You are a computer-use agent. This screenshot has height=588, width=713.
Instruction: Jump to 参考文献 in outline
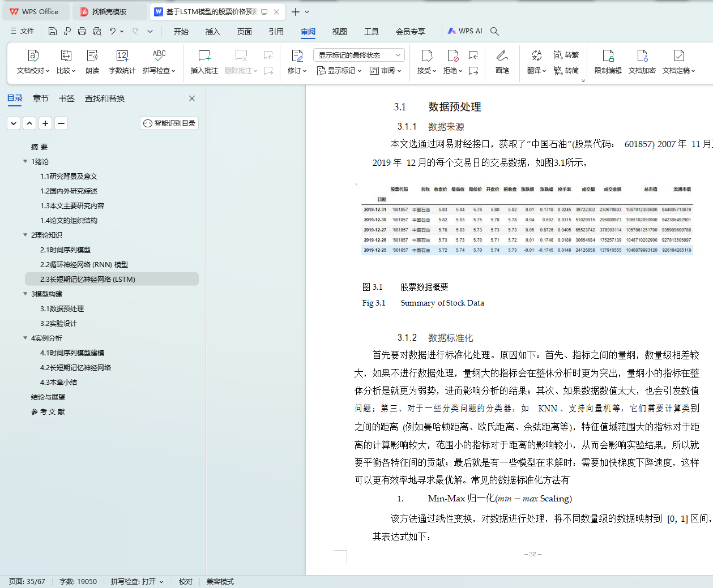click(48, 411)
